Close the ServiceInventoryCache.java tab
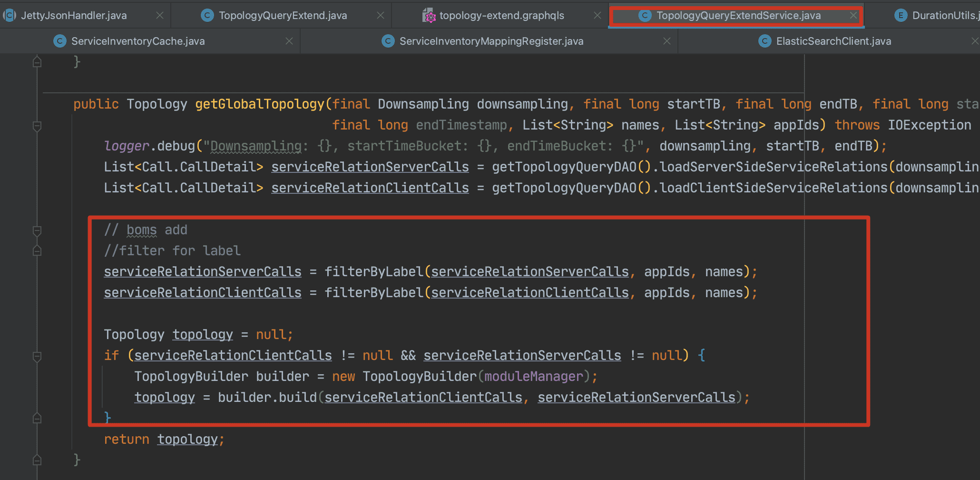Viewport: 980px width, 480px height. point(289,41)
